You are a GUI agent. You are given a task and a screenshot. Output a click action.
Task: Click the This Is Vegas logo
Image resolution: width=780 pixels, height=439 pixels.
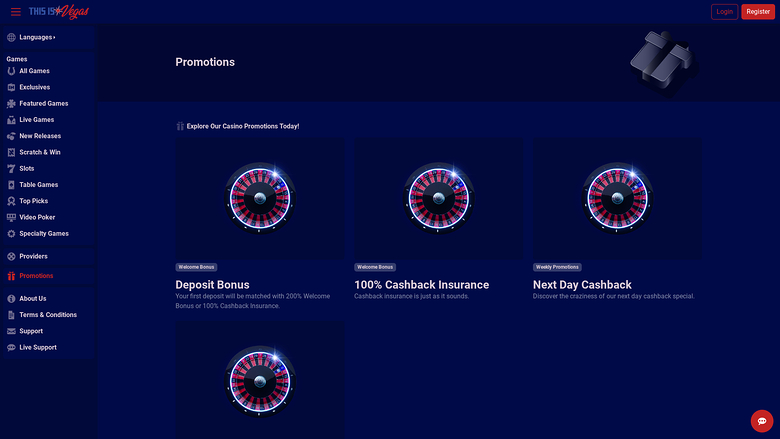59,12
